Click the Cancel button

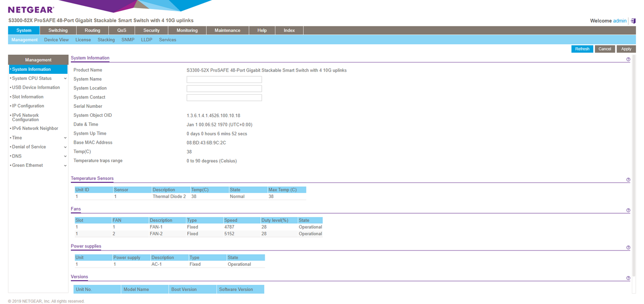click(605, 49)
